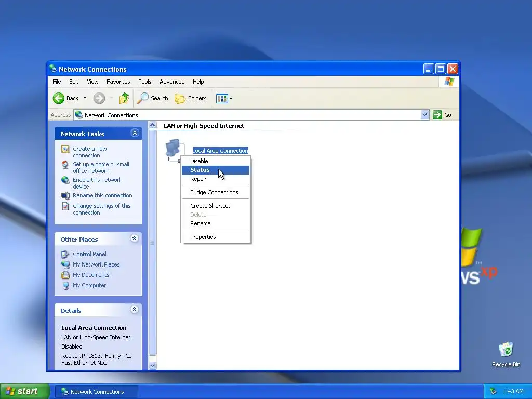This screenshot has height=399, width=532.
Task: Select Rename in the context menu
Action: [216, 223]
